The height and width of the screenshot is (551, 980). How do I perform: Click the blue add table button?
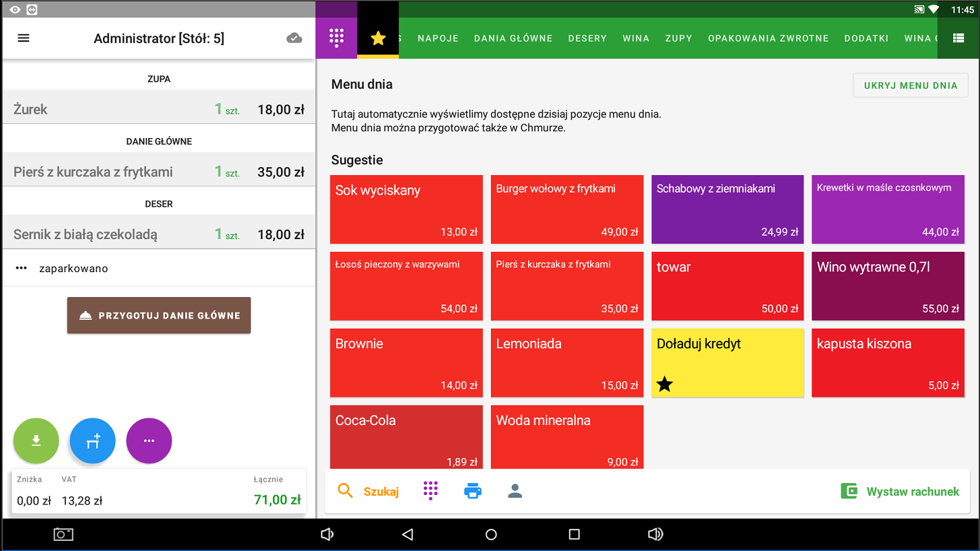click(93, 441)
